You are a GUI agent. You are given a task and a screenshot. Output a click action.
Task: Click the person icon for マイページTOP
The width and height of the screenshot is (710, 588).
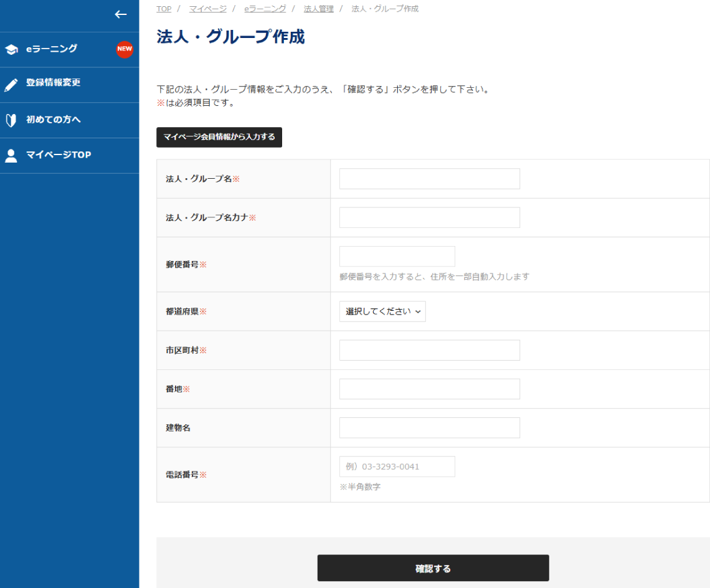(11, 156)
